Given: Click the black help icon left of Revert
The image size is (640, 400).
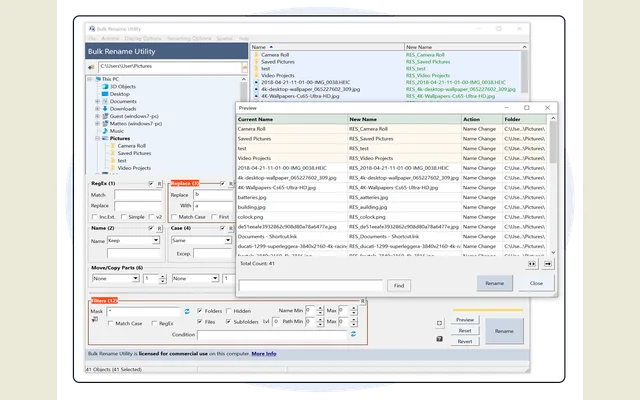Looking at the screenshot, I should pyautogui.click(x=439, y=339).
